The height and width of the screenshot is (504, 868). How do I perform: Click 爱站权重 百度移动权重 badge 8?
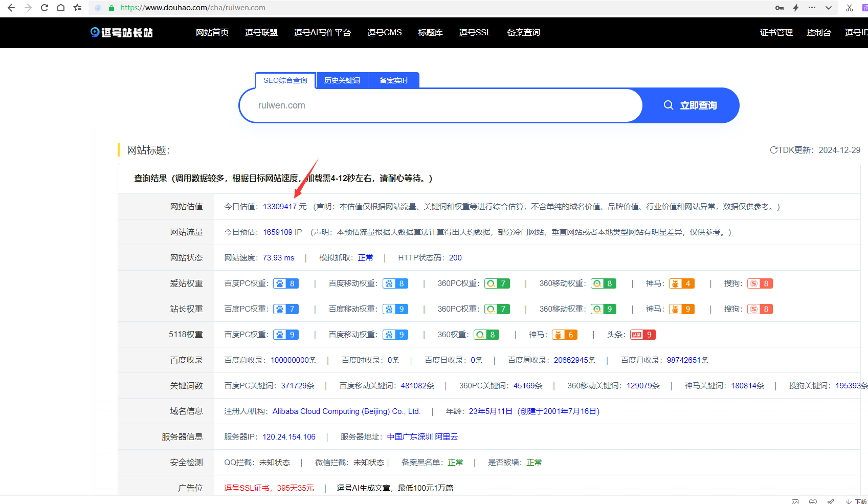click(x=395, y=283)
